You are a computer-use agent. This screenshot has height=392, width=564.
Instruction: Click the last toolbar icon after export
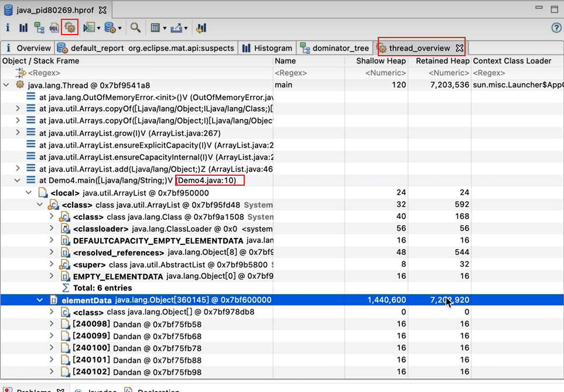tap(201, 28)
